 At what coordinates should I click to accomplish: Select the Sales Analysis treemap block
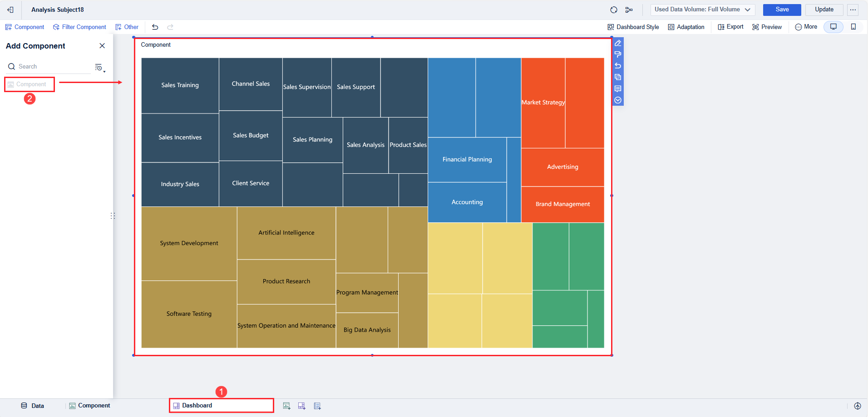[366, 145]
